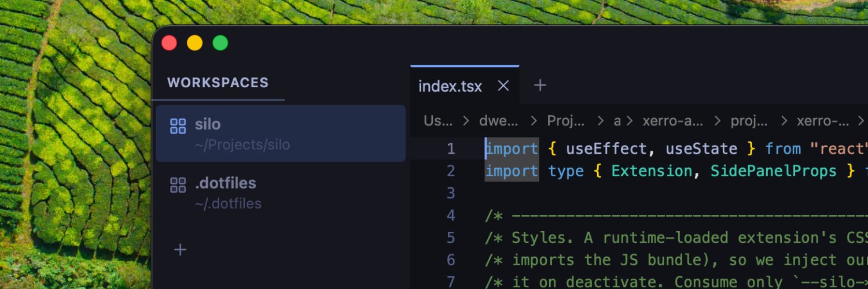The width and height of the screenshot is (868, 289).
Task: Click 'useState' in the import line
Action: click(701, 149)
